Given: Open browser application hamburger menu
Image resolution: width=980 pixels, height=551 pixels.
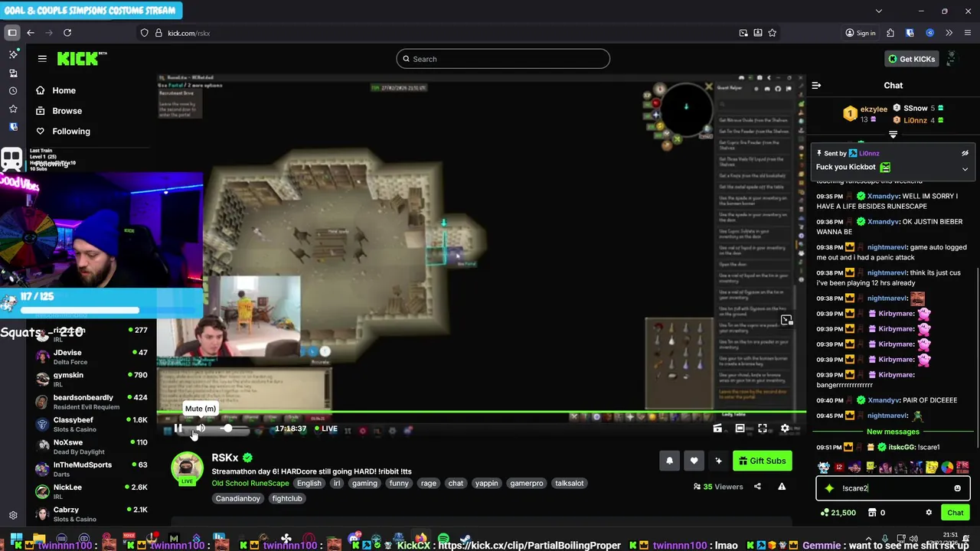Looking at the screenshot, I should [968, 33].
